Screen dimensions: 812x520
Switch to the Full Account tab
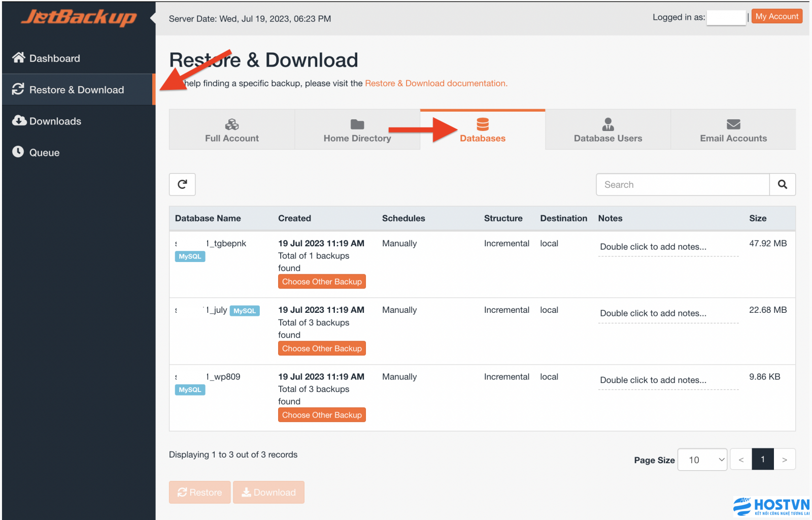(232, 129)
